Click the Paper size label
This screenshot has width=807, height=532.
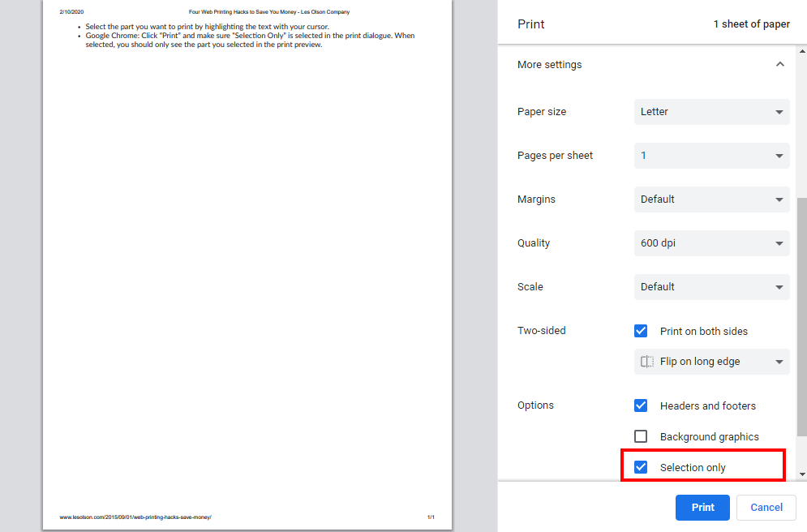(542, 112)
